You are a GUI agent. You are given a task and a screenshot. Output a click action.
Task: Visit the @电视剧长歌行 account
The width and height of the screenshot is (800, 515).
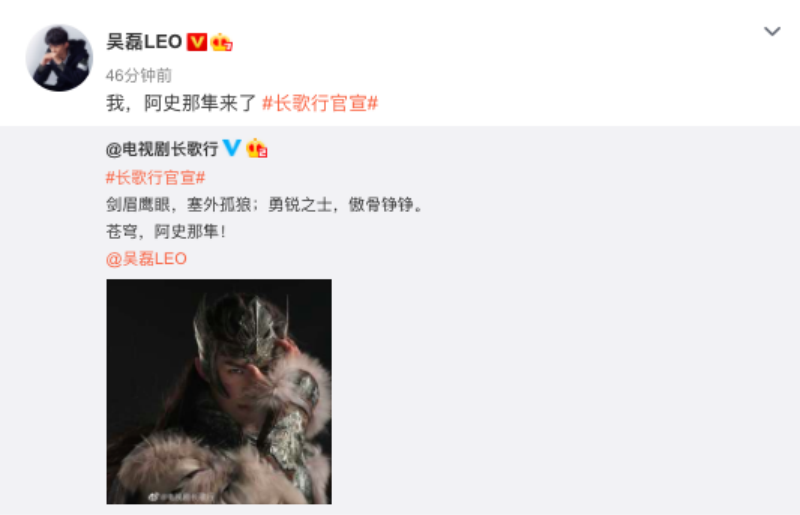(162, 149)
